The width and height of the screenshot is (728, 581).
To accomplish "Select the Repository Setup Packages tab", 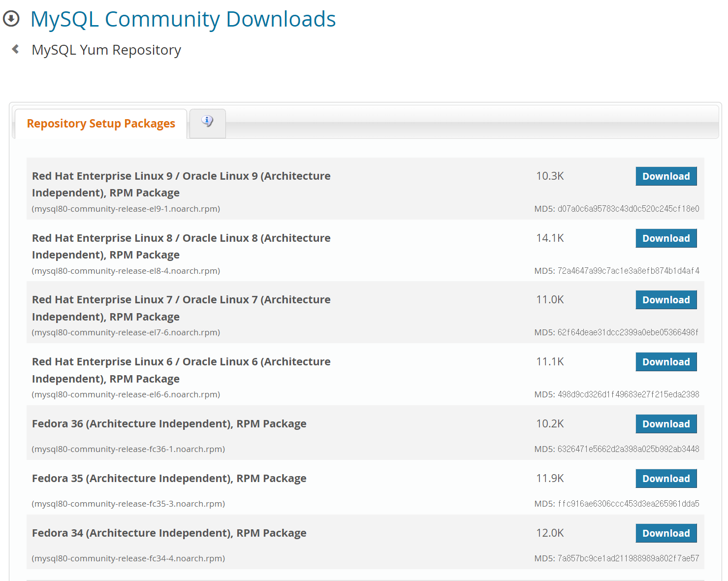I will [x=101, y=124].
